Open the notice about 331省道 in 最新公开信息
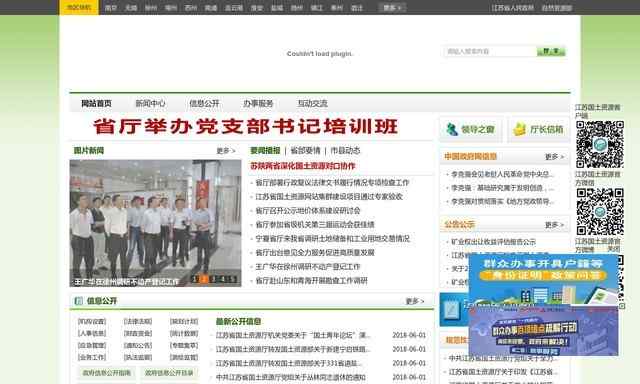Viewport: 640px width, 384px height. (289, 363)
